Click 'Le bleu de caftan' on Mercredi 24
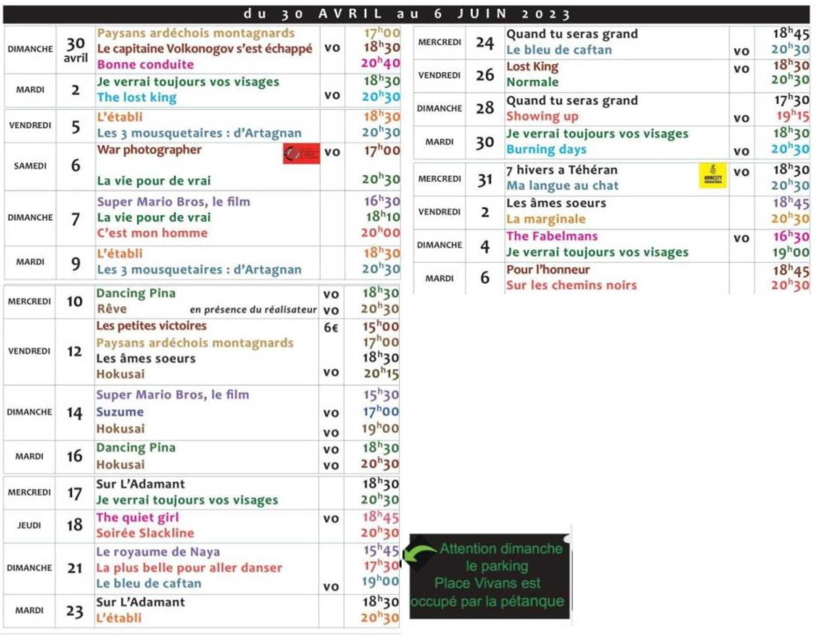Viewport: 819px width, 644px height. click(x=559, y=49)
